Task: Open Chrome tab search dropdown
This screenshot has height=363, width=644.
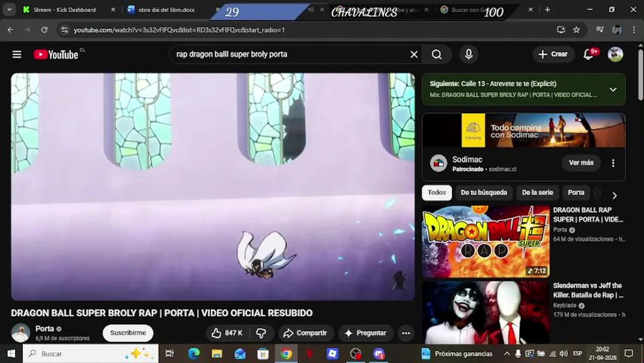Action: 10,10
